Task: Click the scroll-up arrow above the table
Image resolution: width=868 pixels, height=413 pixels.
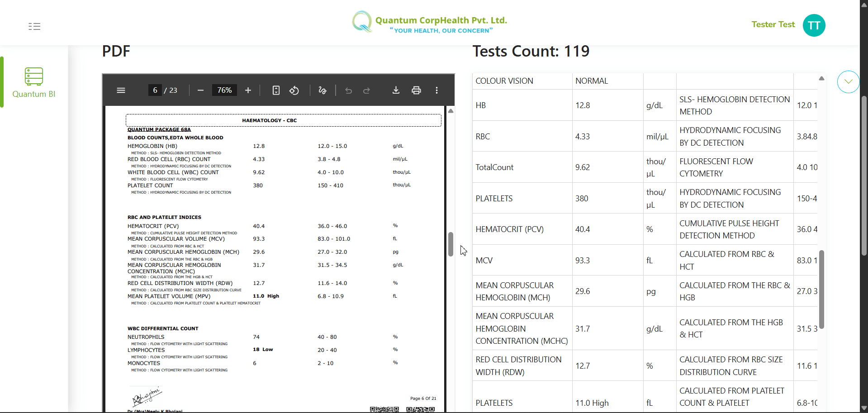Action: [821, 78]
